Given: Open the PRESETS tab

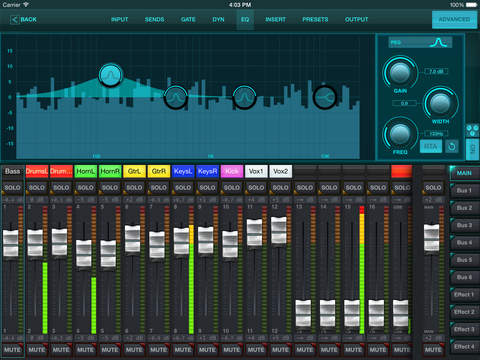Looking at the screenshot, I should click(x=315, y=20).
